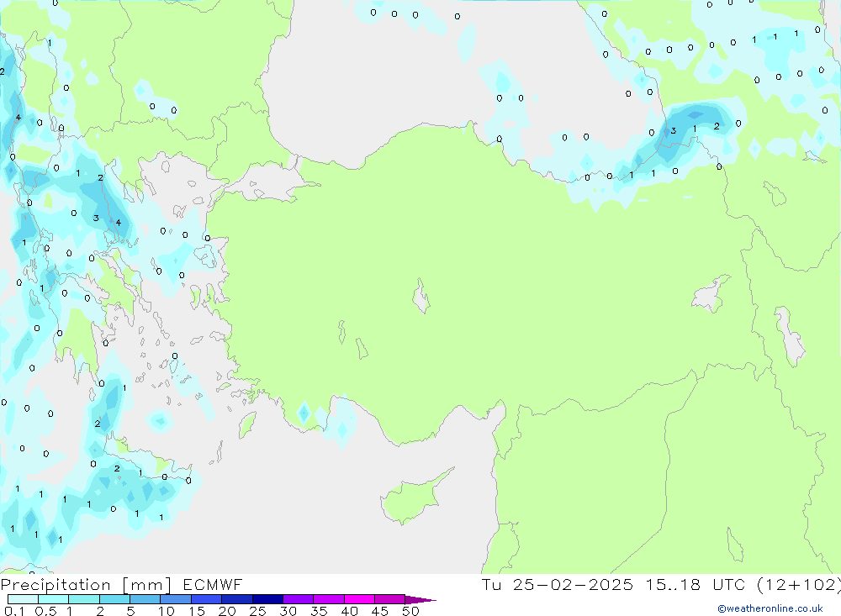Click the legend label 10

(x=167, y=611)
